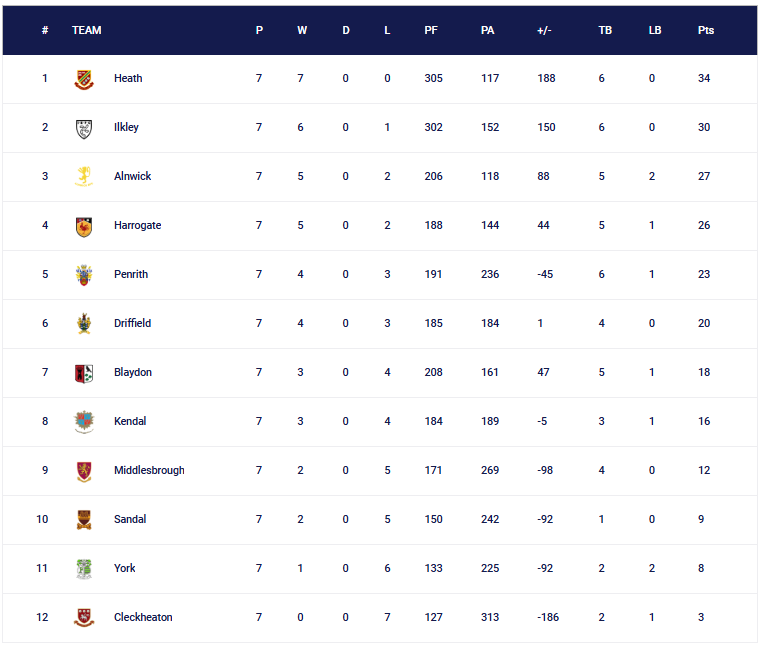
Task: Select the Heath team name
Action: [128, 78]
